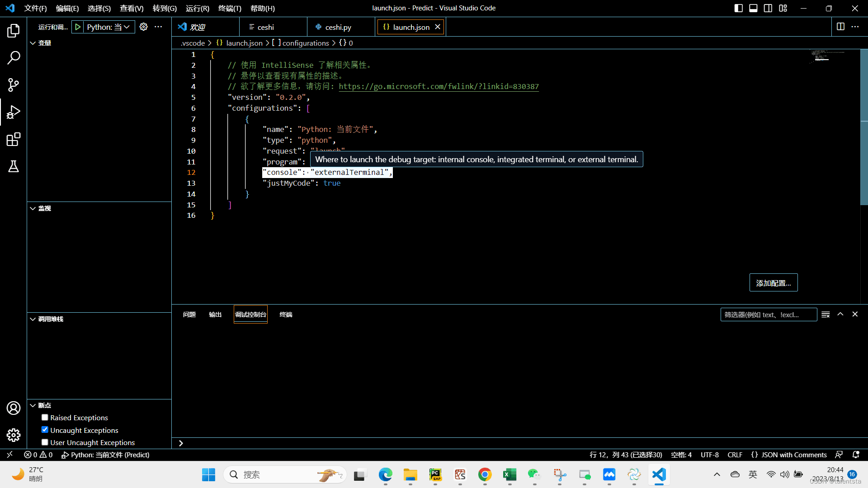The image size is (868, 488).
Task: Open Windows Start menu
Action: pyautogui.click(x=208, y=474)
